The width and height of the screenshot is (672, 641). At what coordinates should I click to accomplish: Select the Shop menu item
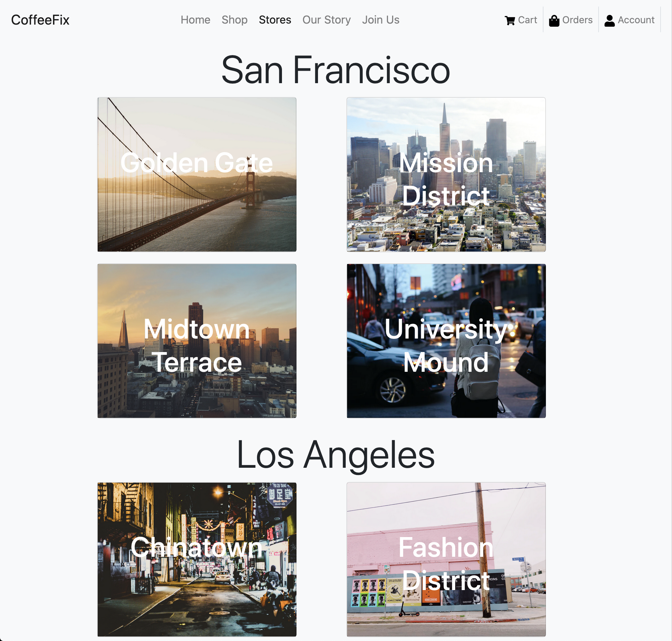coord(235,20)
